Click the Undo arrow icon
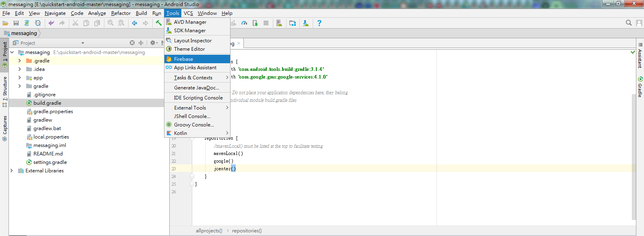Viewport: 644px width, 236px height. pyautogui.click(x=51, y=23)
